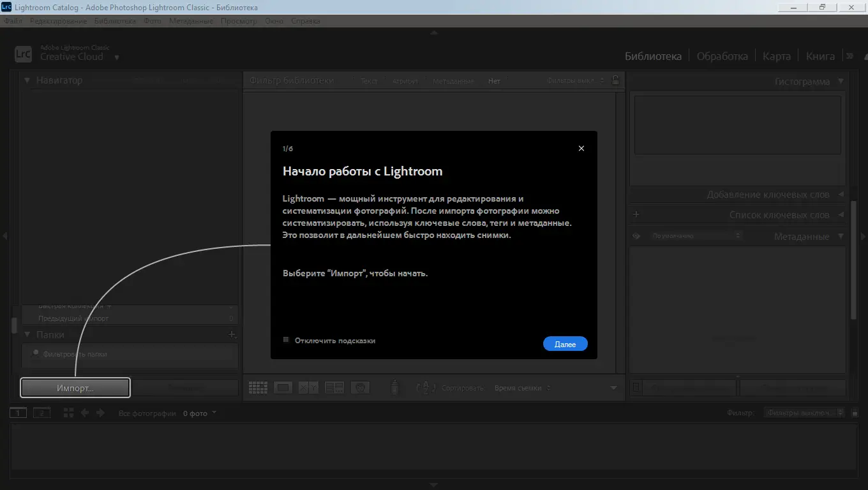The height and width of the screenshot is (490, 868).
Task: Click the Фильтровать папки search field
Action: [130, 354]
